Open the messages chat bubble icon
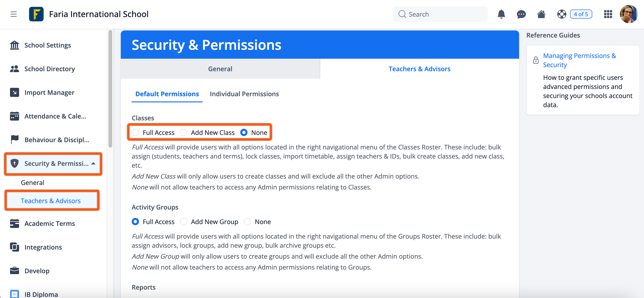This screenshot has height=298, width=644. pyautogui.click(x=521, y=14)
